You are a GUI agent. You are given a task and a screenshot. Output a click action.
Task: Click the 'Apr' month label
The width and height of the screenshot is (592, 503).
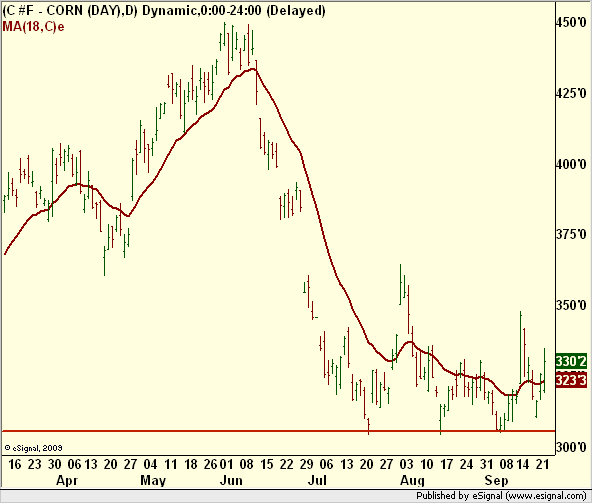67,481
